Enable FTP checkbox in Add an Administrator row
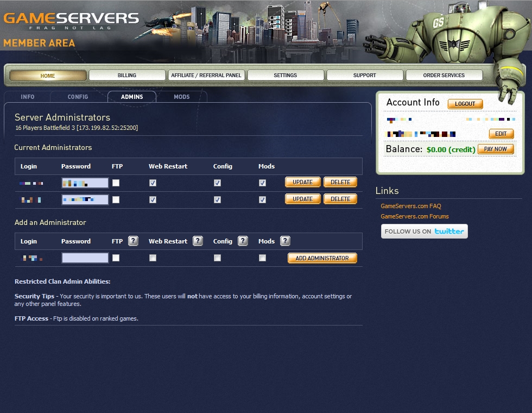Viewport: 532px width, 413px height. click(116, 258)
